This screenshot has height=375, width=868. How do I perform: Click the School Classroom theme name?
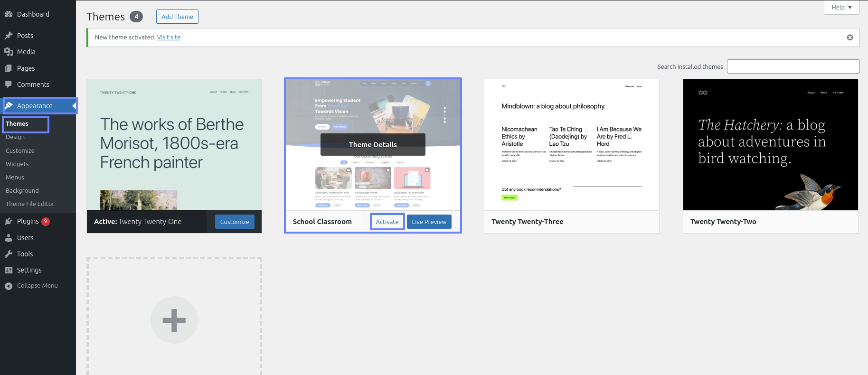[322, 222]
